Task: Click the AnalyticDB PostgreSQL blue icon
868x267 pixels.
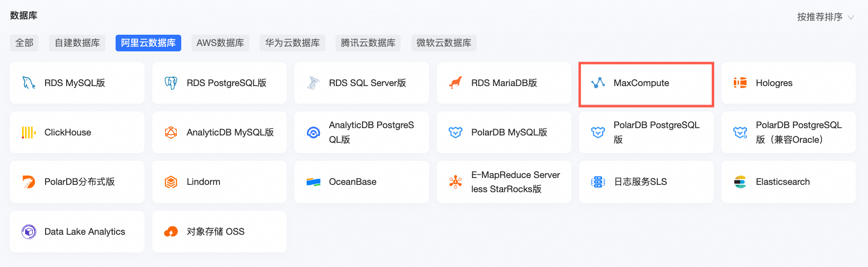Action: (x=313, y=133)
